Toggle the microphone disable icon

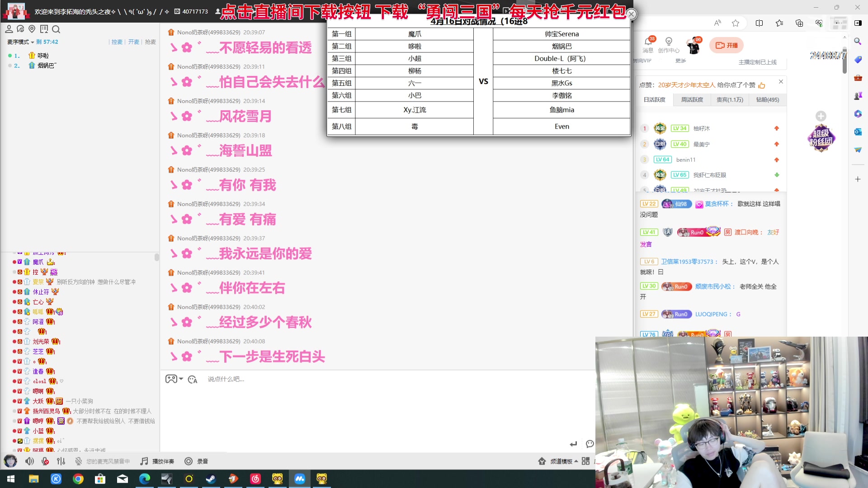[x=45, y=461]
